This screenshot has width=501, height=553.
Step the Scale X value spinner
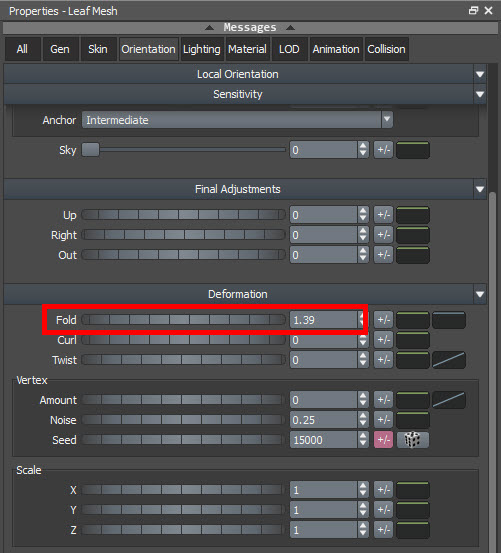pyautogui.click(x=363, y=490)
